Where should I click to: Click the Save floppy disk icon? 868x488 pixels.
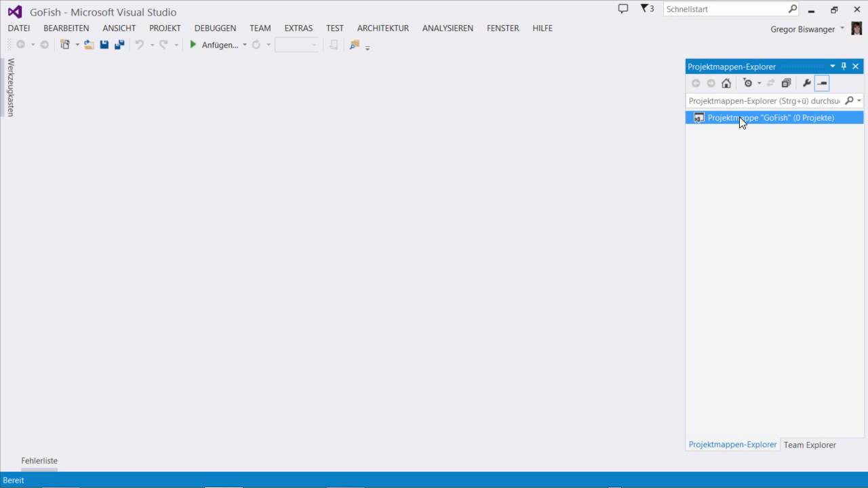[104, 45]
